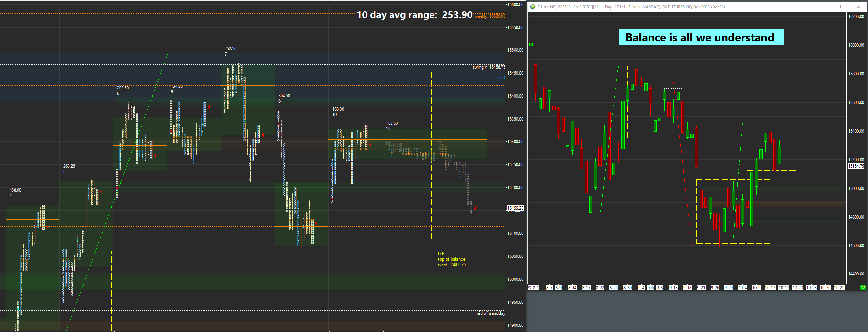
Task: Select the 8-30 date on the time axis
Action: [x=628, y=288]
